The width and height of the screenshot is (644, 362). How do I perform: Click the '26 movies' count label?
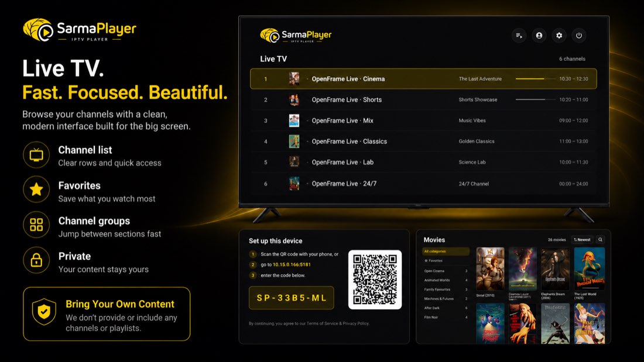(557, 240)
